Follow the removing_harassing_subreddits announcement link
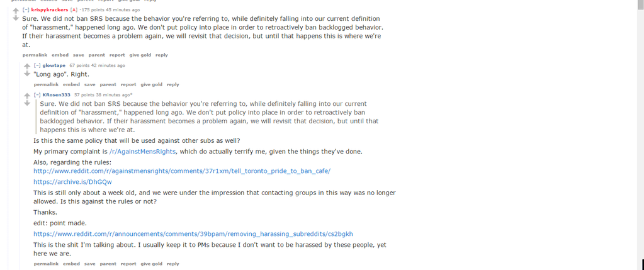 coord(193,234)
